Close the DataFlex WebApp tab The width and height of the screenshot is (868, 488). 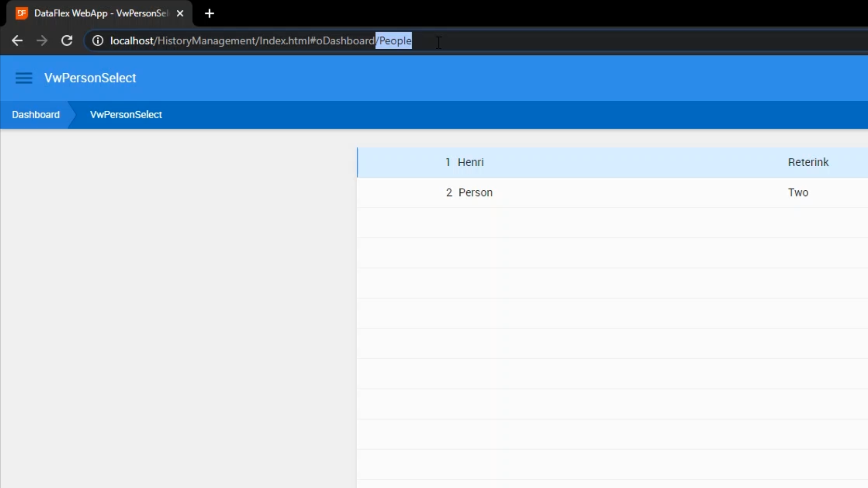[x=180, y=14]
